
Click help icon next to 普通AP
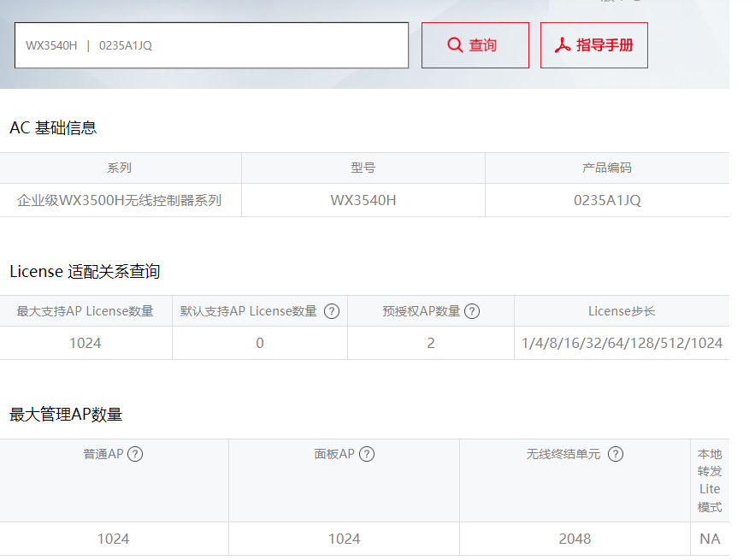pos(135,454)
